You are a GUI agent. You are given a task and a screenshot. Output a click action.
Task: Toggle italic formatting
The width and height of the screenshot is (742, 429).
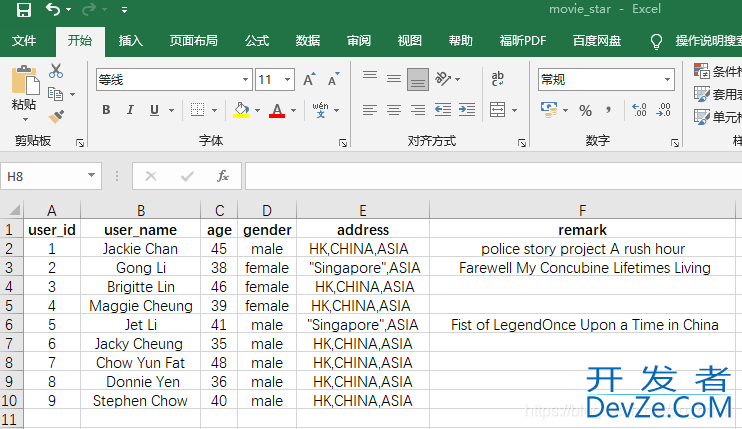[129, 110]
